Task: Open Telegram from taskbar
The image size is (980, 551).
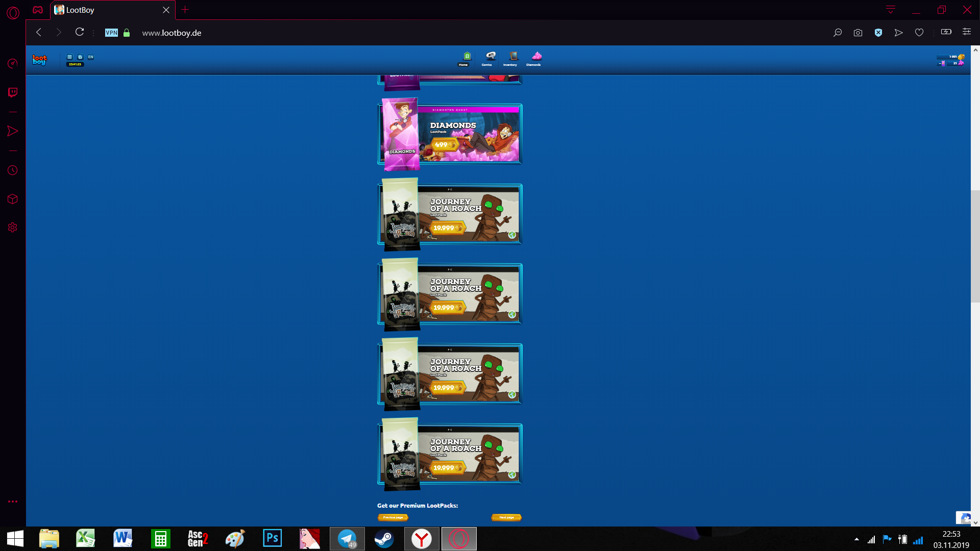Action: pos(347,539)
